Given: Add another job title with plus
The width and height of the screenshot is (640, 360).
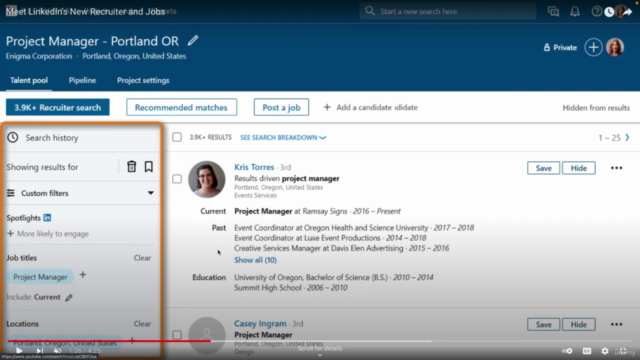Looking at the screenshot, I should point(83,275).
